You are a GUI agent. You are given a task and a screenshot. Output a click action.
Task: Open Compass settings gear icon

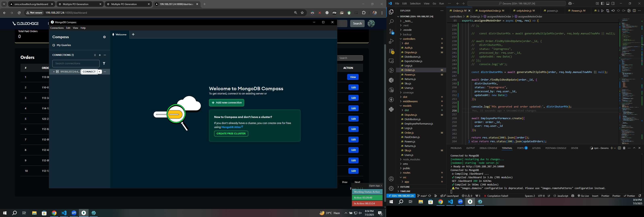point(104,37)
